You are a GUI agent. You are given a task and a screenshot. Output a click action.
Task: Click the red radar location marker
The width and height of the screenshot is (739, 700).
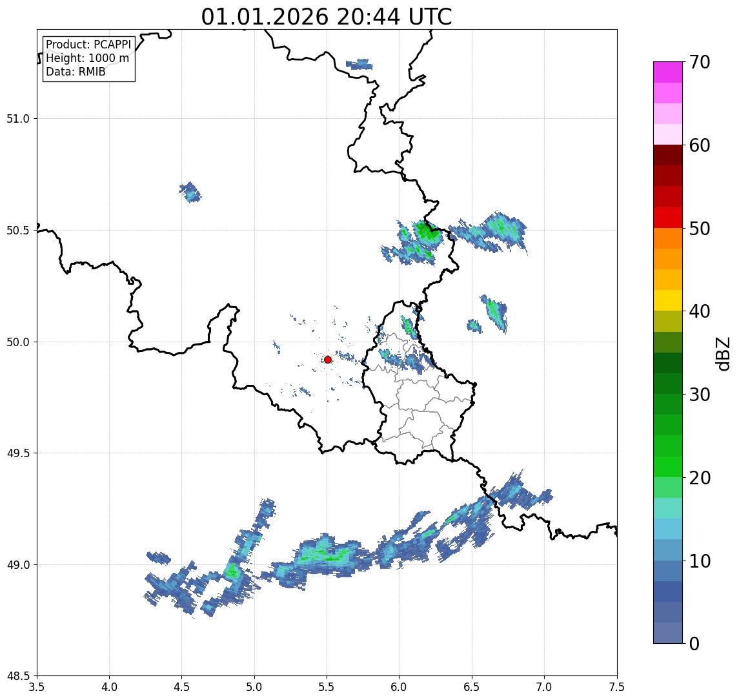328,360
